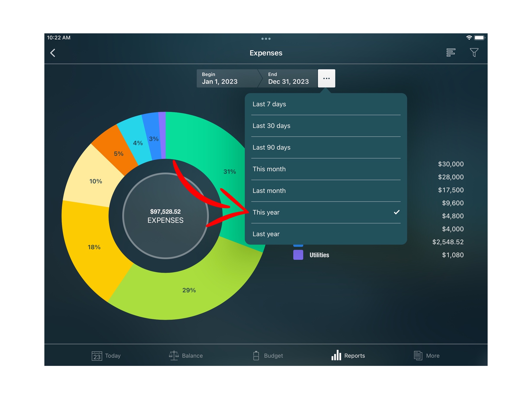Click the purple Utilities color swatch
Viewport: 532px width, 399px height.
[298, 255]
